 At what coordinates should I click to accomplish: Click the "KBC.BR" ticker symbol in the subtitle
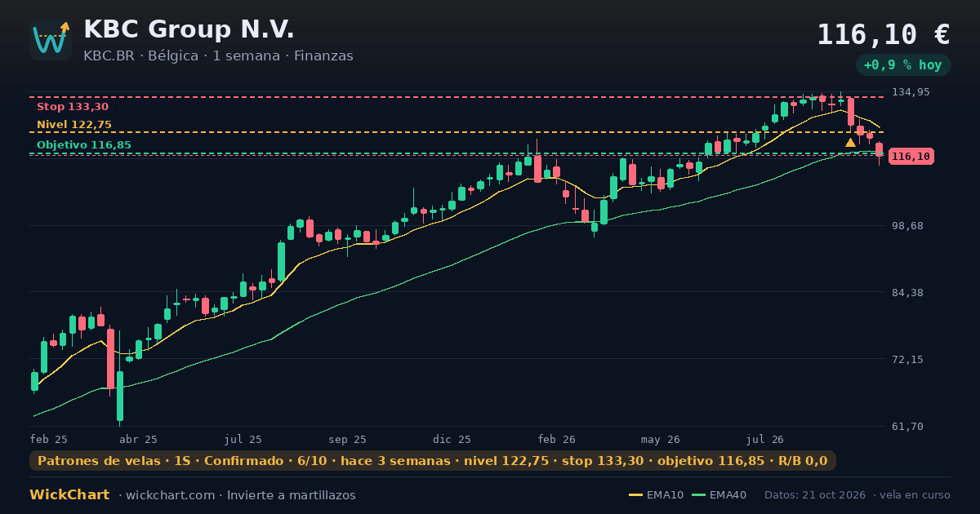click(x=109, y=56)
